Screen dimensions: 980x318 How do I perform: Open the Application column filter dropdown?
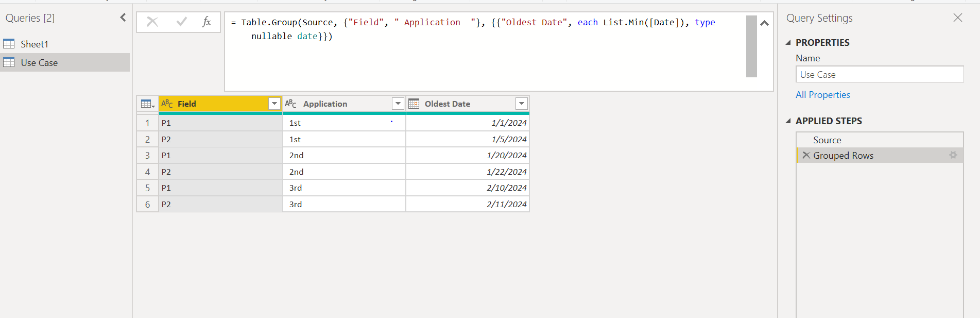tap(398, 104)
